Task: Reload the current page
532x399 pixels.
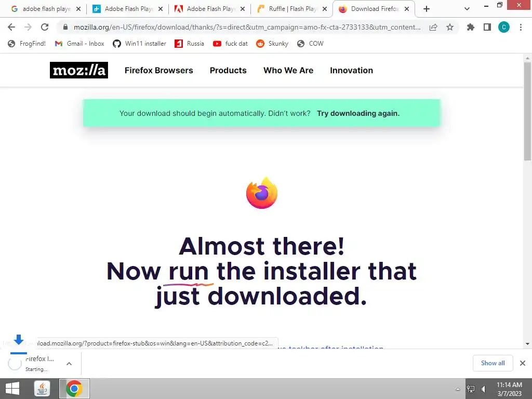Action: pos(45,27)
